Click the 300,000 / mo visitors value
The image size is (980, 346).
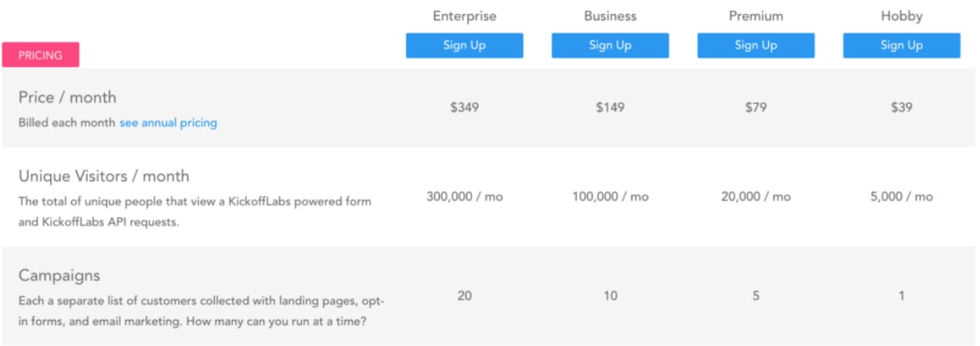(x=465, y=197)
